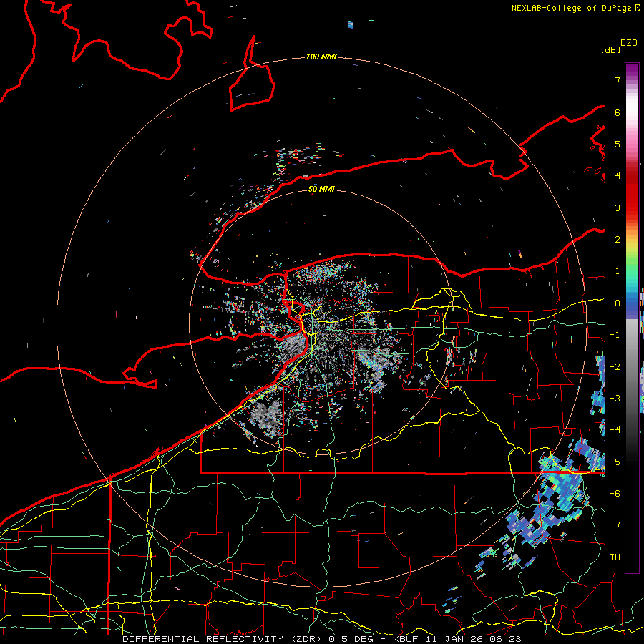
Task: Select the 5 value on the dB scale
Action: [618, 144]
